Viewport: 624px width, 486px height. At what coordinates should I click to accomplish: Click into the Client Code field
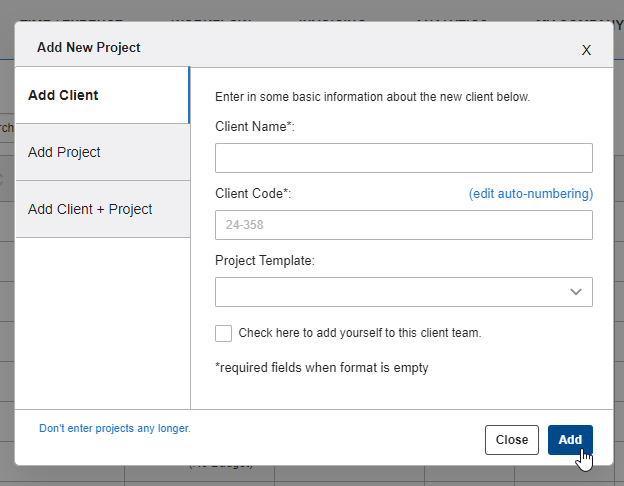[403, 225]
